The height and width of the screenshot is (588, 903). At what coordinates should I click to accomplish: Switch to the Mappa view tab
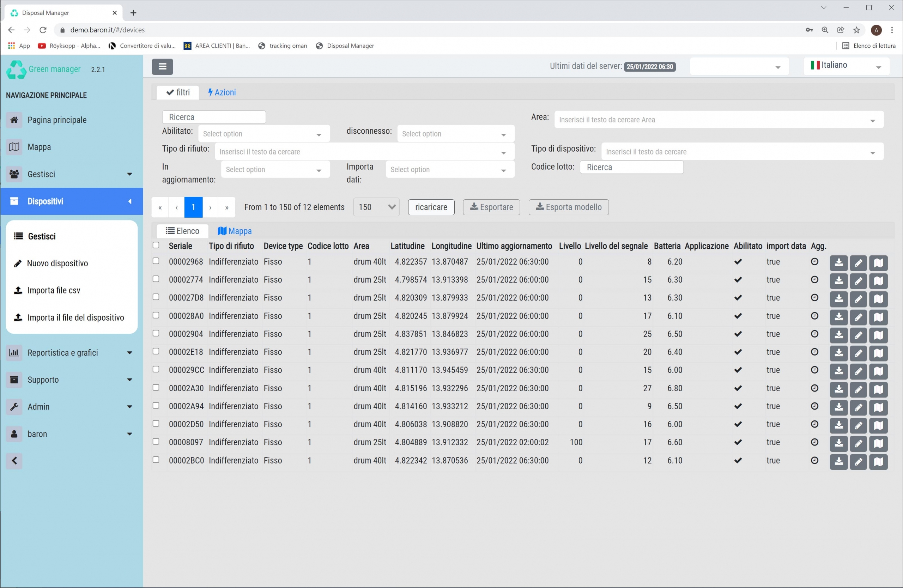(x=235, y=231)
